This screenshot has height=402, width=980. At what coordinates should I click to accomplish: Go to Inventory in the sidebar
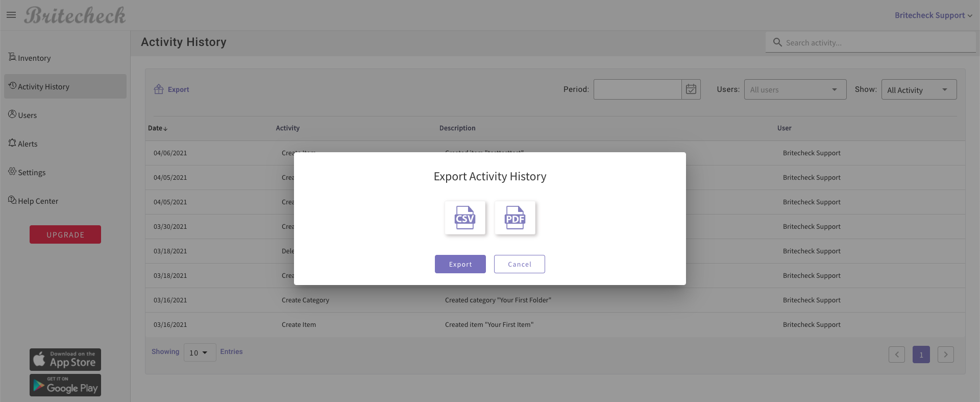(65, 58)
